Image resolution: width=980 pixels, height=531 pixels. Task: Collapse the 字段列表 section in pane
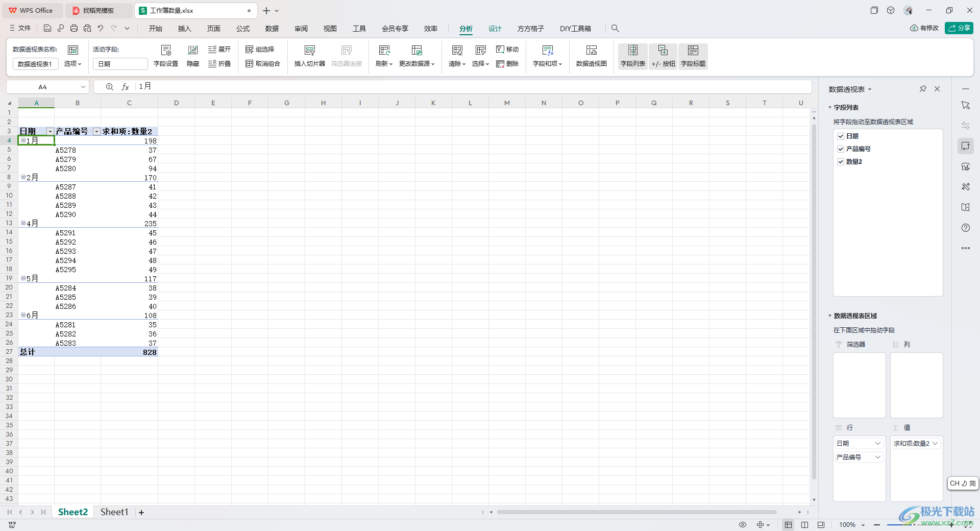[830, 108]
